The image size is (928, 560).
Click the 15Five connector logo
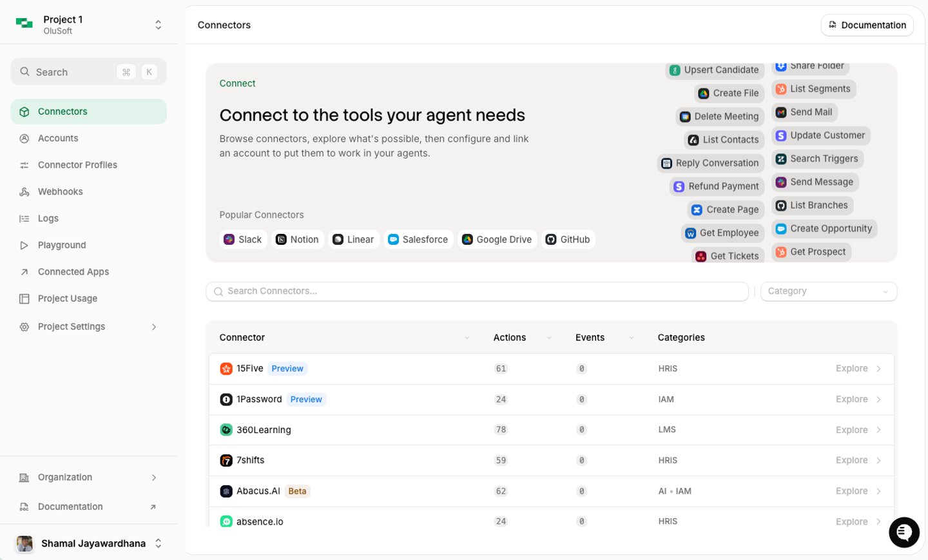[x=226, y=369]
